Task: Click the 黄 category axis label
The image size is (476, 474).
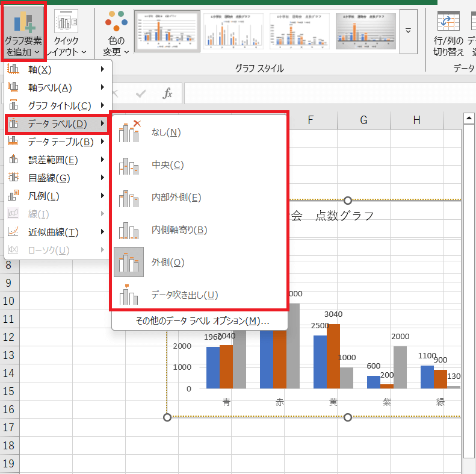Action: click(333, 402)
